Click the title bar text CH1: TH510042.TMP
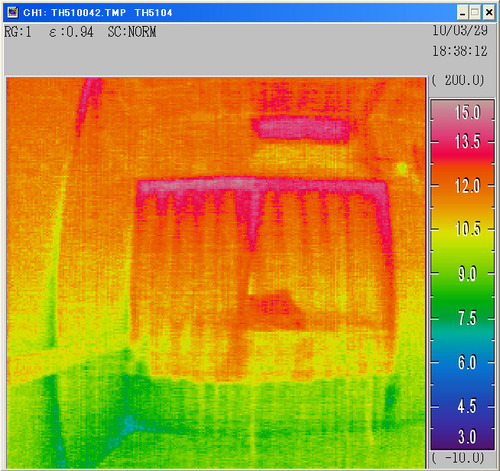The width and height of the screenshot is (500, 471). point(75,13)
